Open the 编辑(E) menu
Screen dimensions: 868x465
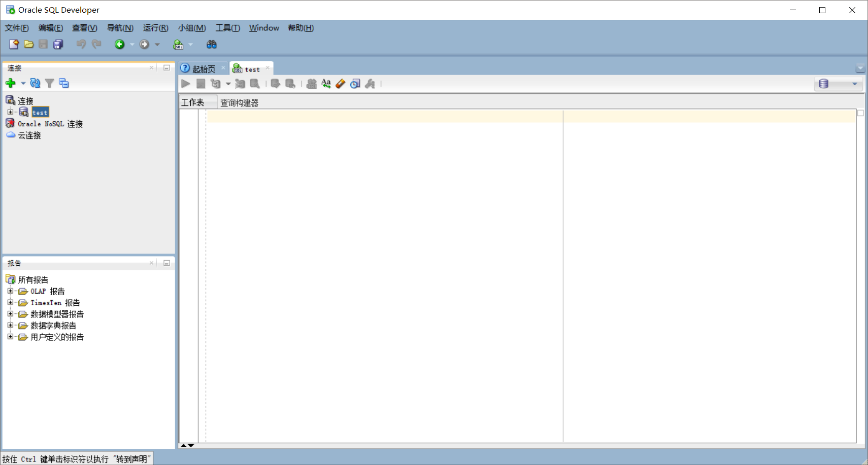51,28
